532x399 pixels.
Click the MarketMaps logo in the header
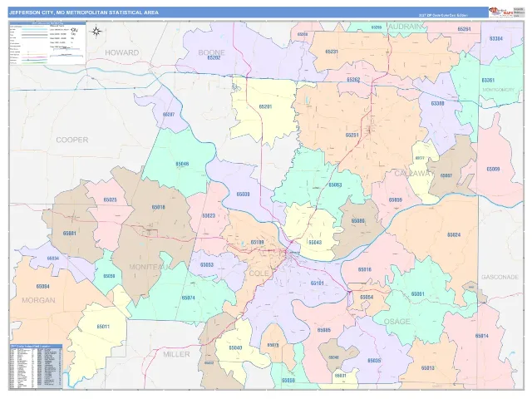click(x=500, y=12)
